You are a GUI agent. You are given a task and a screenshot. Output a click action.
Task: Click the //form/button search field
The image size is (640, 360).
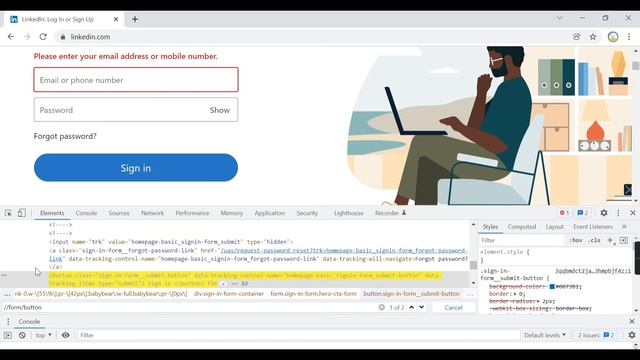pos(189,307)
